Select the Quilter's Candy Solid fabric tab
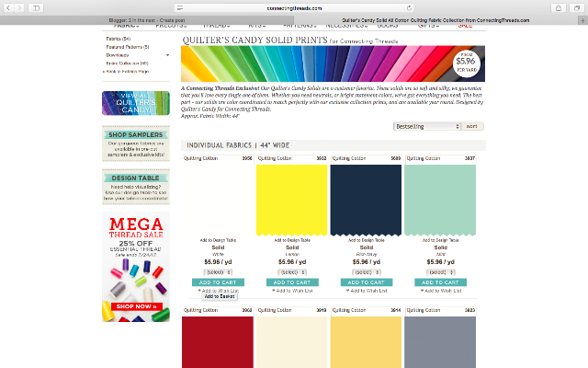The height and width of the screenshot is (368, 588). 435,20
